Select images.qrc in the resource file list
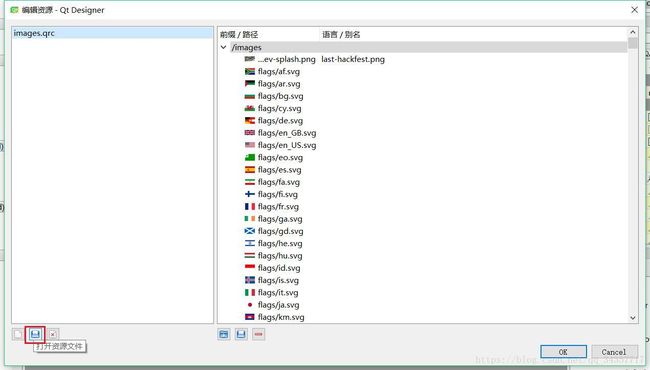Image resolution: width=650 pixels, height=370 pixels. (x=112, y=33)
